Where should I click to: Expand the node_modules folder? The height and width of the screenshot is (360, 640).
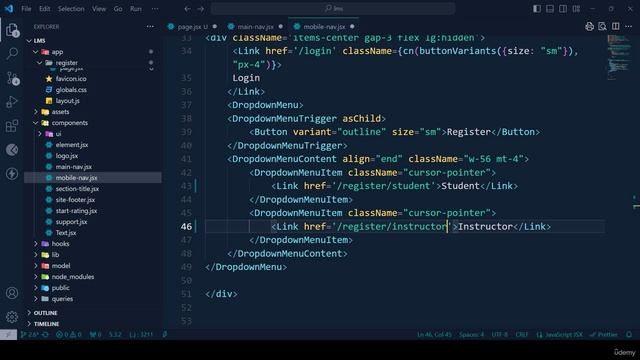[x=36, y=277]
